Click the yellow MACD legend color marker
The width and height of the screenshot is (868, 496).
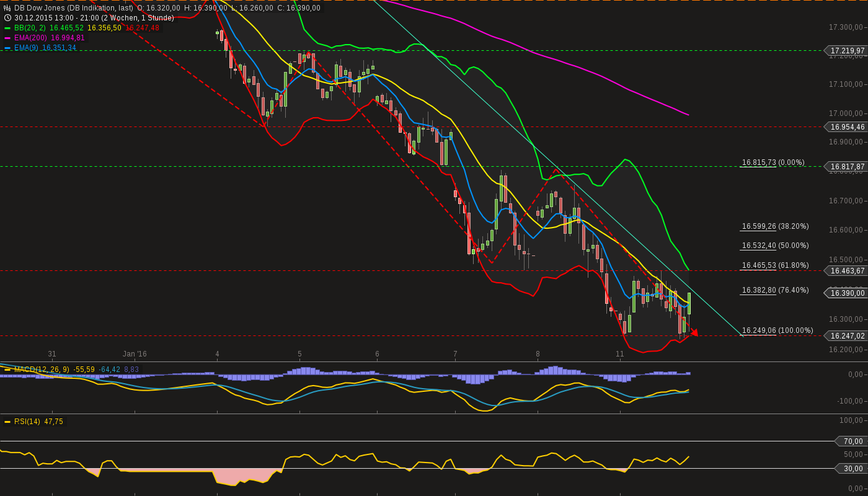tap(7, 370)
